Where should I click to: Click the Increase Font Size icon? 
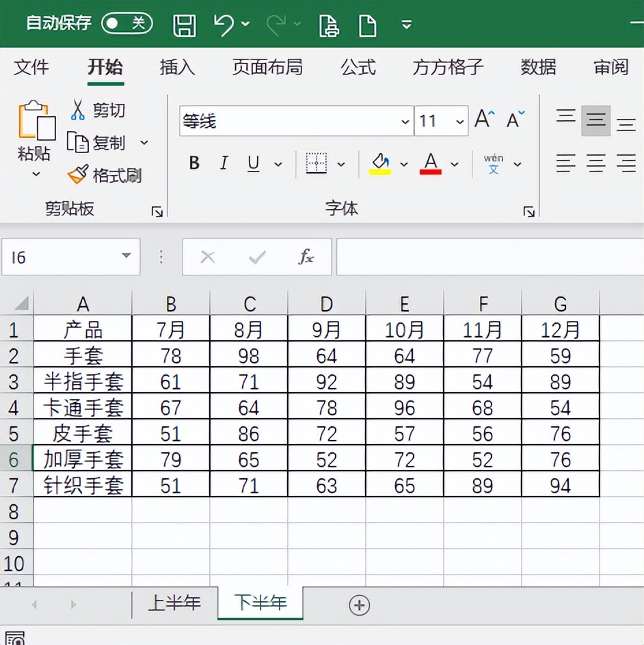(483, 118)
